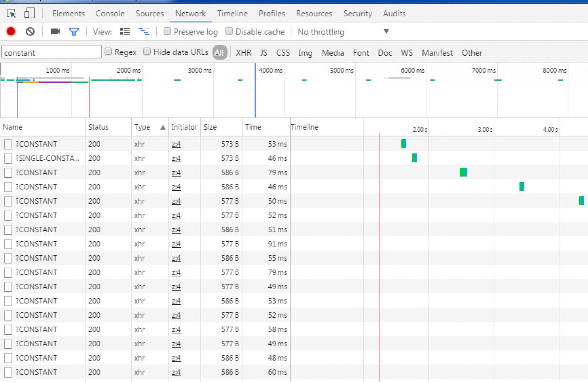Open the Security tab
The image size is (588, 382).
[357, 13]
